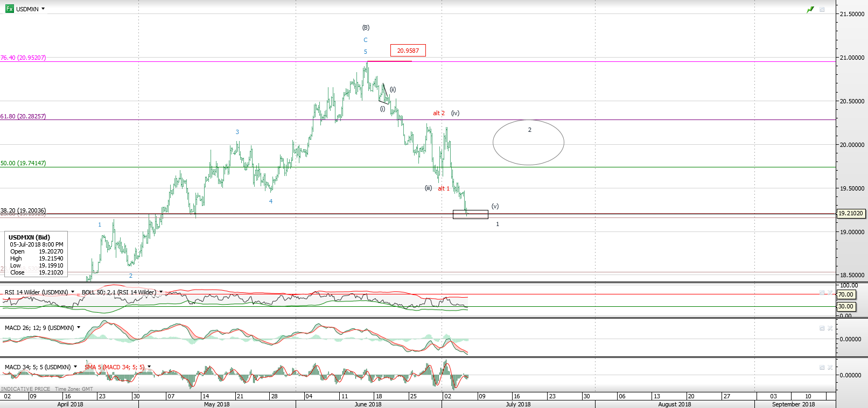This screenshot has width=868, height=408.
Task: Click the RSI 70.00 level marker
Action: (x=845, y=294)
